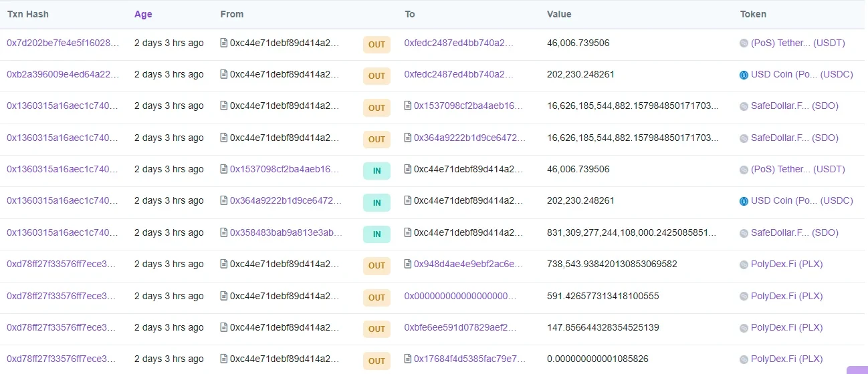Click USD Coin icon in 0xb2a396 transaction row

tap(744, 75)
